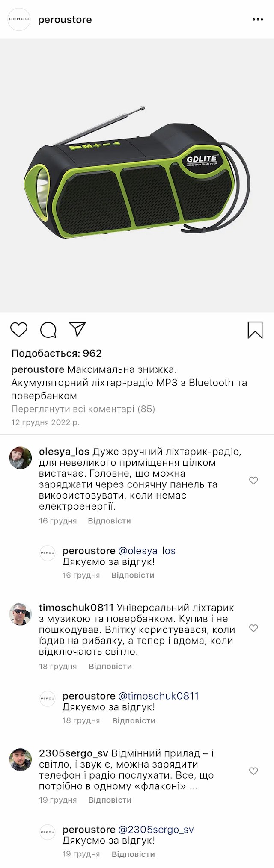Save post using the bookmark icon
The width and height of the screenshot is (274, 868).
(x=255, y=330)
